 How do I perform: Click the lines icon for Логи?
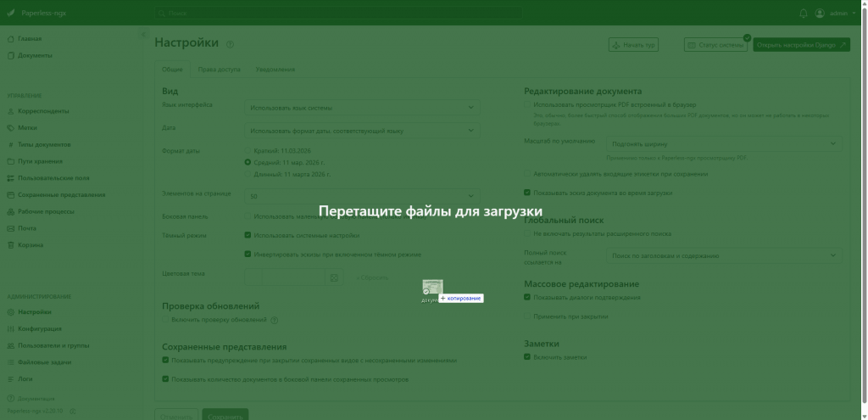pyautogui.click(x=10, y=379)
